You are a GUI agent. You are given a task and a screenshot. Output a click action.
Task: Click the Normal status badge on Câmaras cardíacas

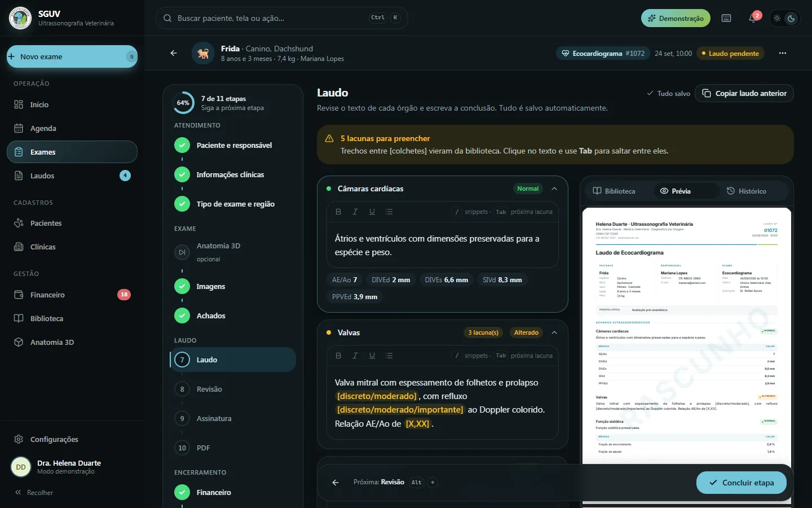tap(528, 189)
